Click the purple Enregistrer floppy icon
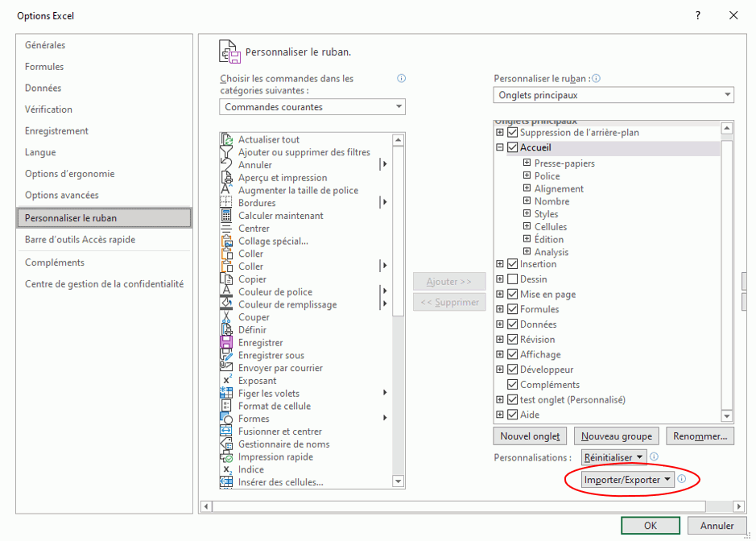The height and width of the screenshot is (541, 756). tap(226, 342)
